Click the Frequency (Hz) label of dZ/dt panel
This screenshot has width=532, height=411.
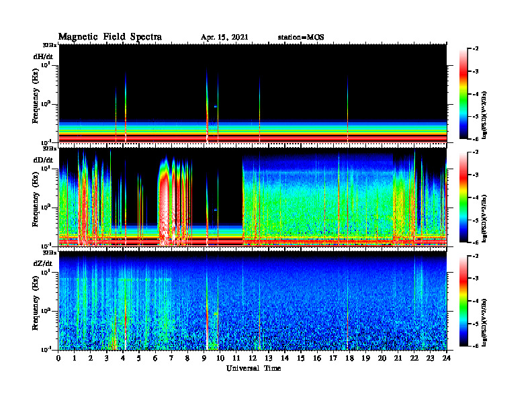36,303
